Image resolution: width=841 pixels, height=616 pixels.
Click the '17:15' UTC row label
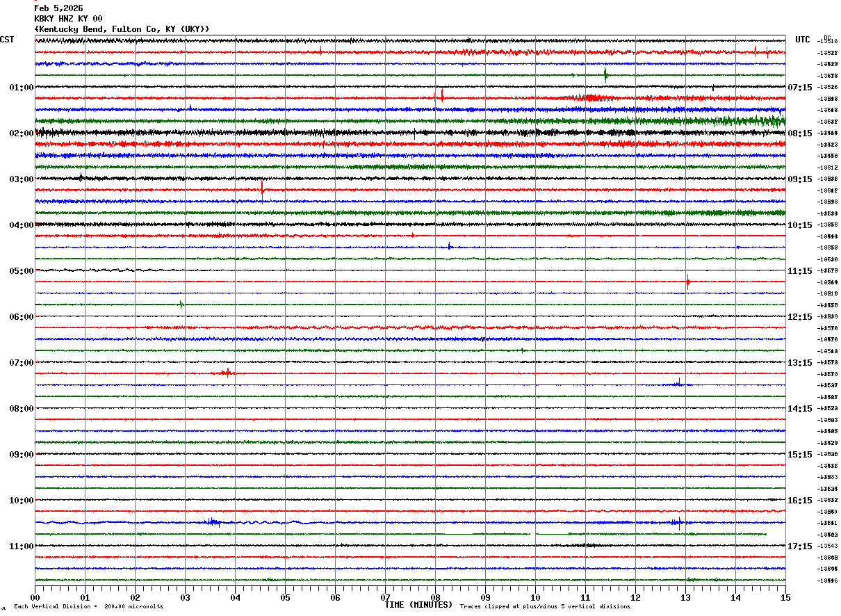(800, 546)
